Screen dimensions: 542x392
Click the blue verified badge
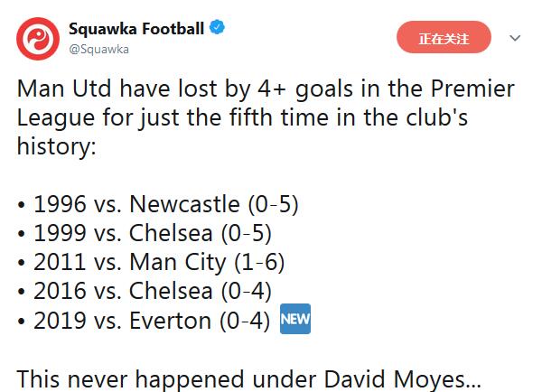pyautogui.click(x=217, y=28)
